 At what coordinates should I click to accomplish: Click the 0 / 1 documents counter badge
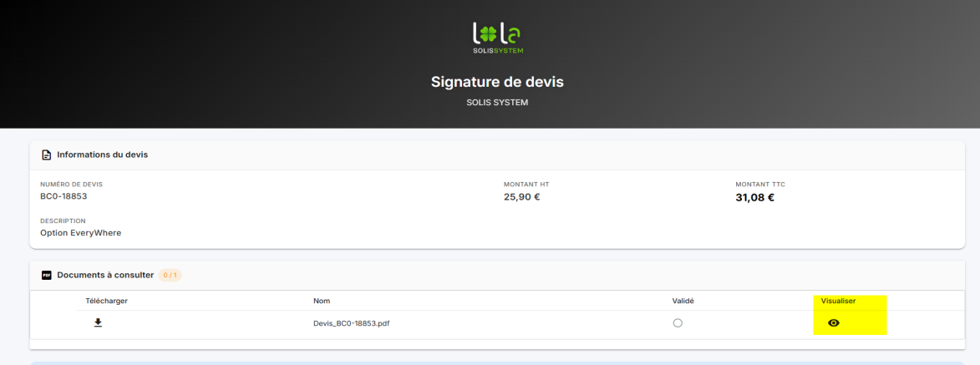pyautogui.click(x=170, y=275)
